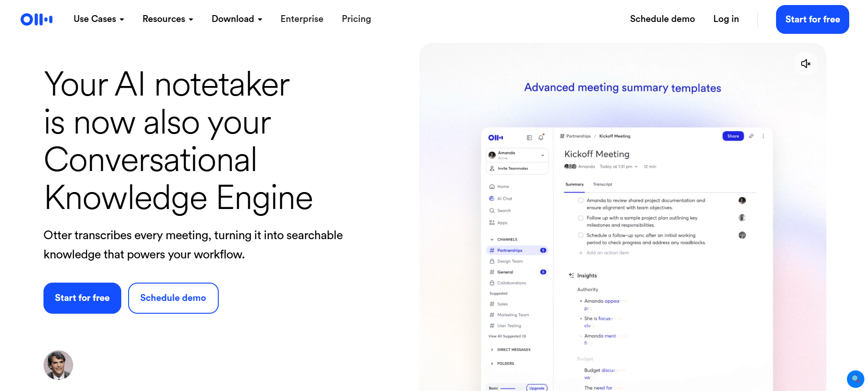The width and height of the screenshot is (868, 391).
Task: Click the assignee avatar on sample project plan item
Action: coord(742,218)
